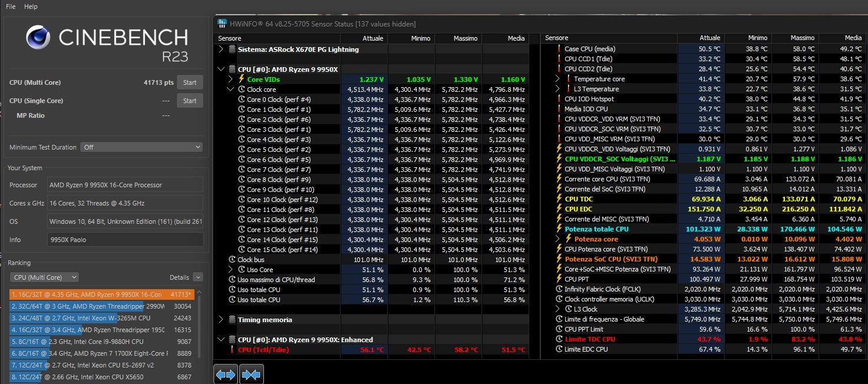Image resolution: width=868 pixels, height=384 pixels.
Task: Click the Massimo column header in the right sensor pane
Action: 795,38
